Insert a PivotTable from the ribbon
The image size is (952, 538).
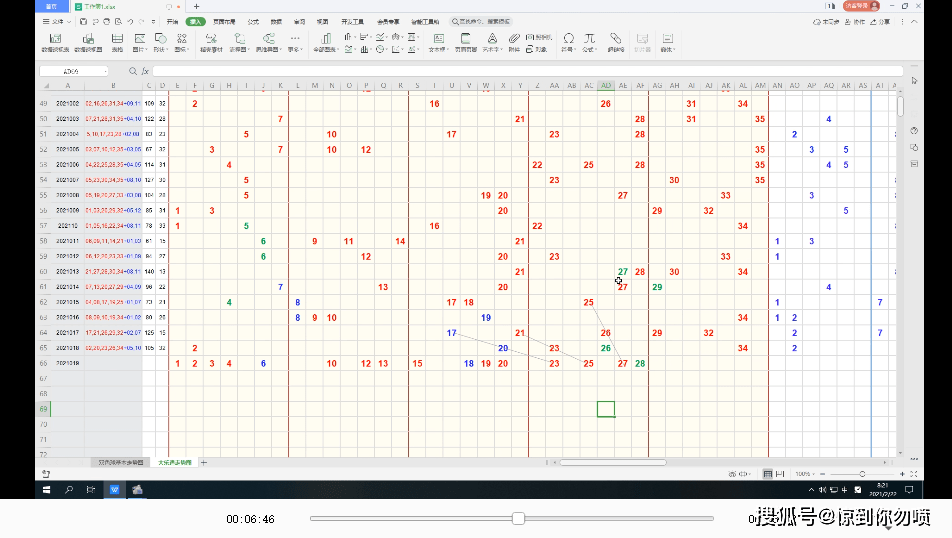55,42
